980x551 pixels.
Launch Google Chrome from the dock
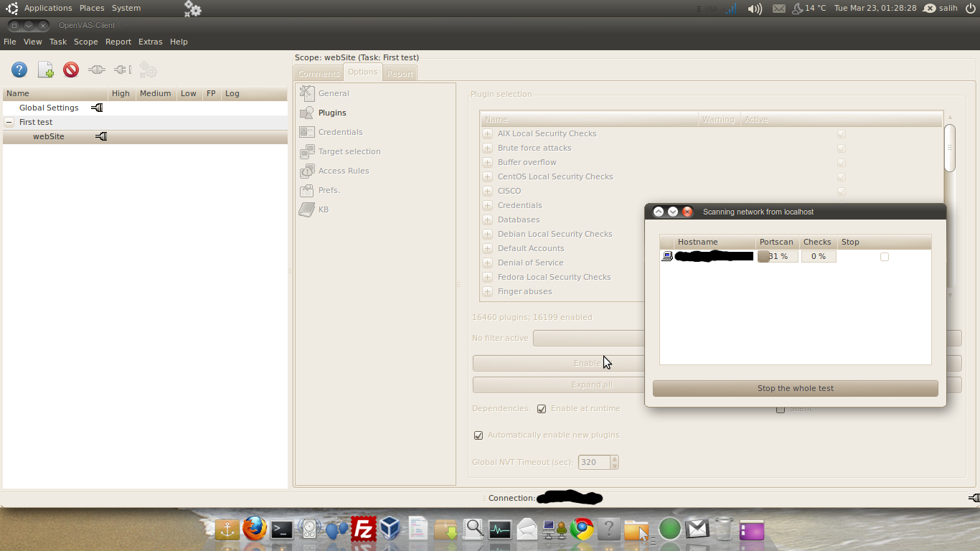(582, 529)
